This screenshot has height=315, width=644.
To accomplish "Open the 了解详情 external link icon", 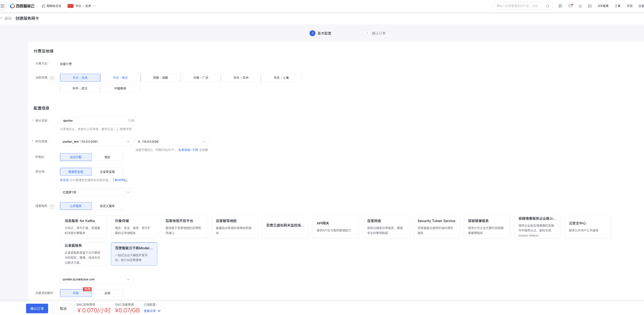I will (126, 180).
